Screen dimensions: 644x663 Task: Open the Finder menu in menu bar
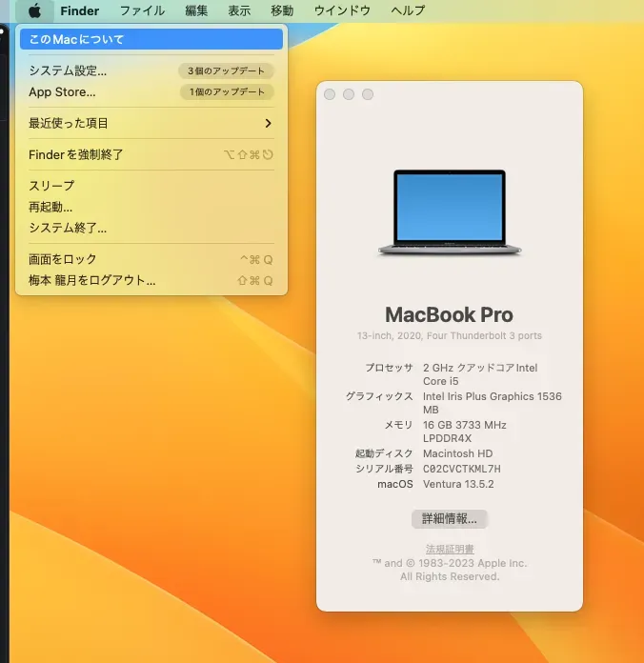click(x=79, y=10)
